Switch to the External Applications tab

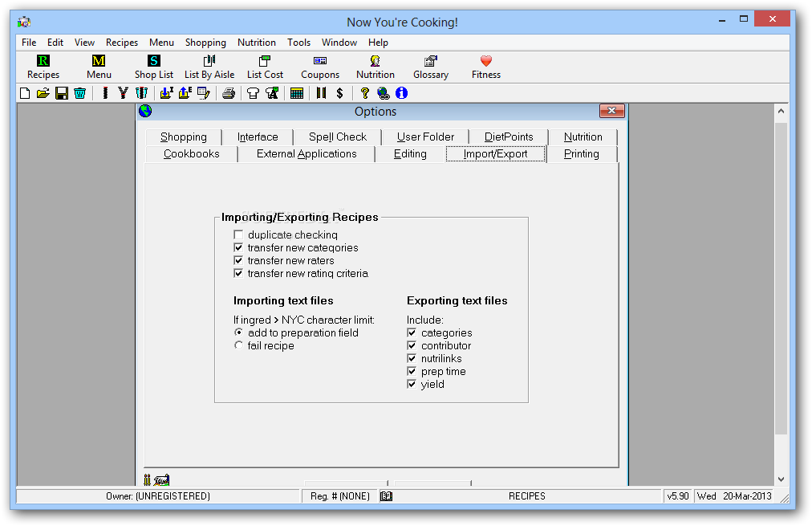[307, 154]
